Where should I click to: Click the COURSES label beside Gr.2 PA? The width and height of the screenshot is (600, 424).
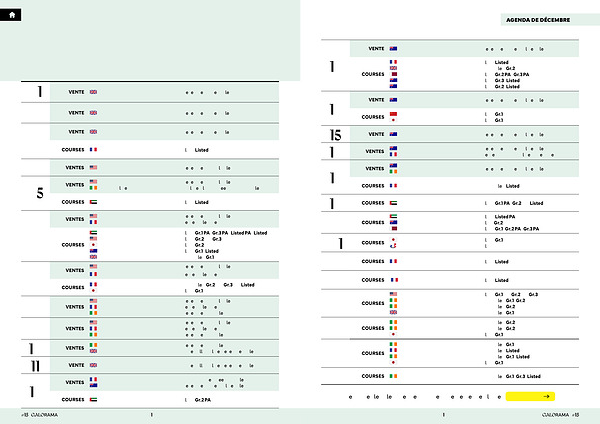pos(73,399)
